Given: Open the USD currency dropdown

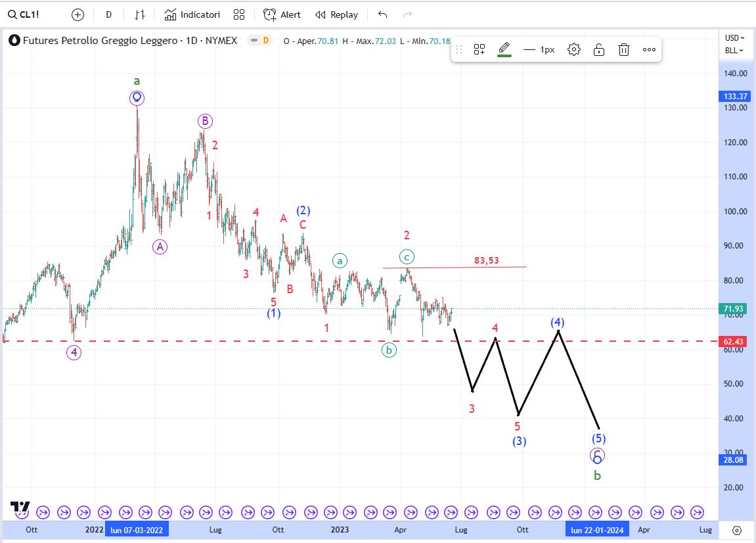Looking at the screenshot, I should click(x=735, y=37).
